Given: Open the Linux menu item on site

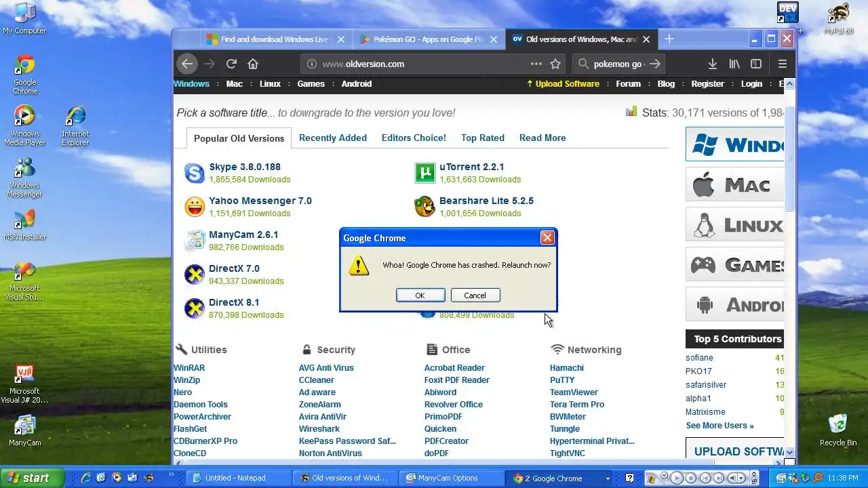Looking at the screenshot, I should pyautogui.click(x=270, y=84).
